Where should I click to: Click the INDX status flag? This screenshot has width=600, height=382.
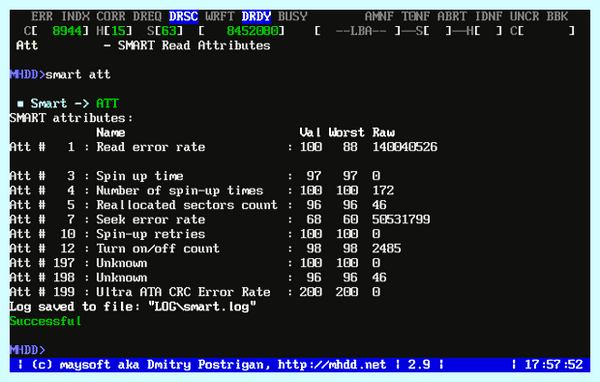click(75, 16)
